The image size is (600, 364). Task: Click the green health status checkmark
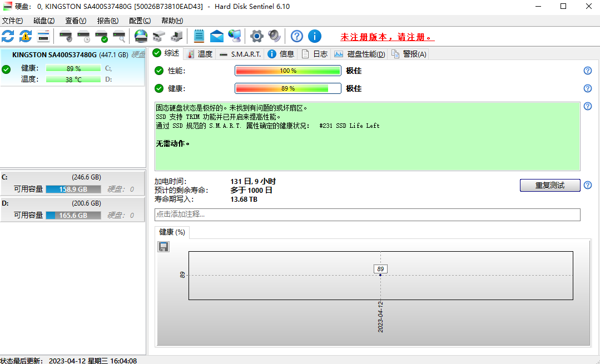point(160,88)
